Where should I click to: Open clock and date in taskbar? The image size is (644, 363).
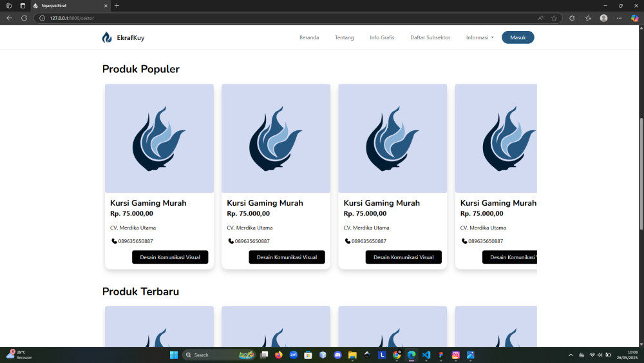click(x=627, y=355)
